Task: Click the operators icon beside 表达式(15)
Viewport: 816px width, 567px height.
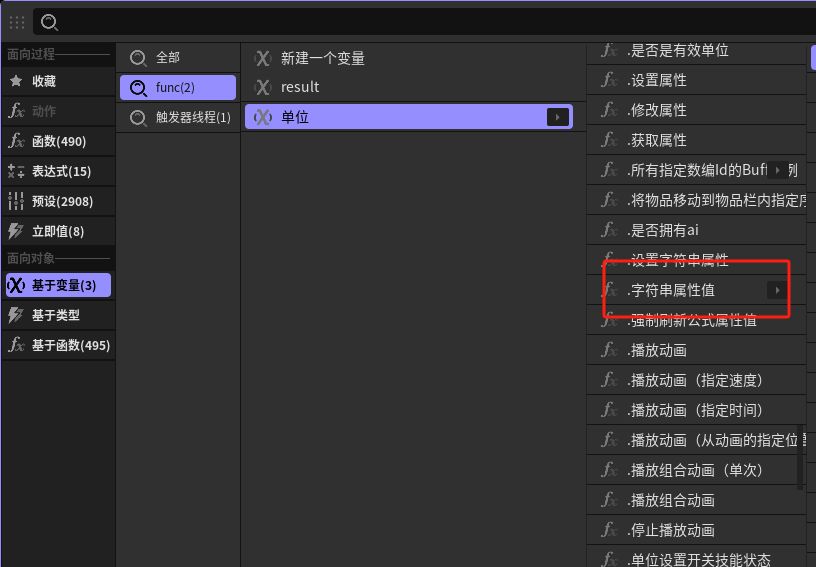Action: pyautogui.click(x=16, y=171)
